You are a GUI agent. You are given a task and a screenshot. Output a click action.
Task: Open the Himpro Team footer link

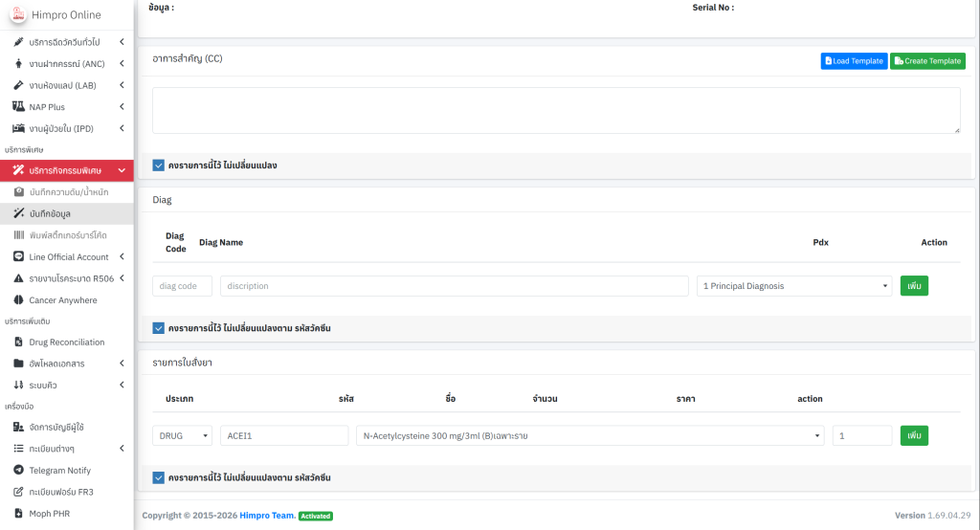[x=268, y=516]
